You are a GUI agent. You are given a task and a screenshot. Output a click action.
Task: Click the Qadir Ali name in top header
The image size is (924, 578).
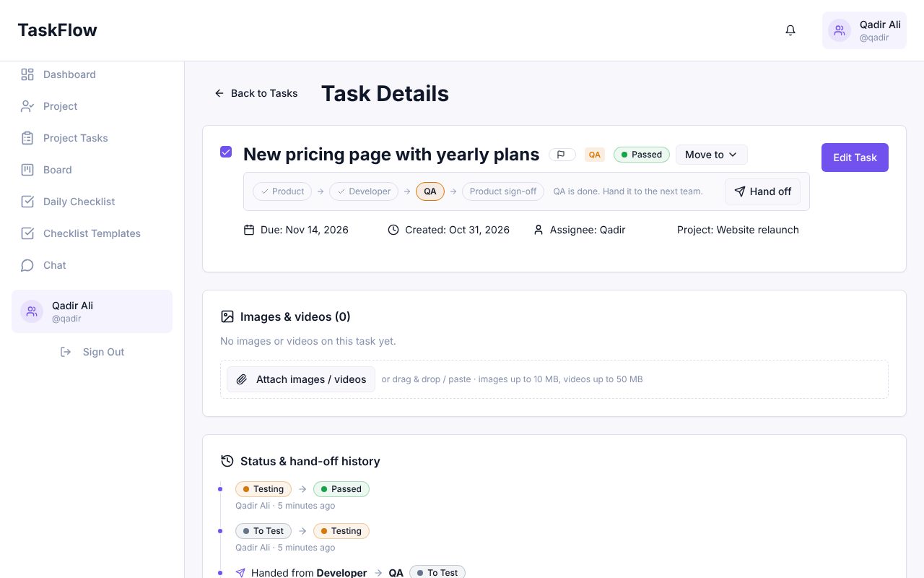point(880,25)
